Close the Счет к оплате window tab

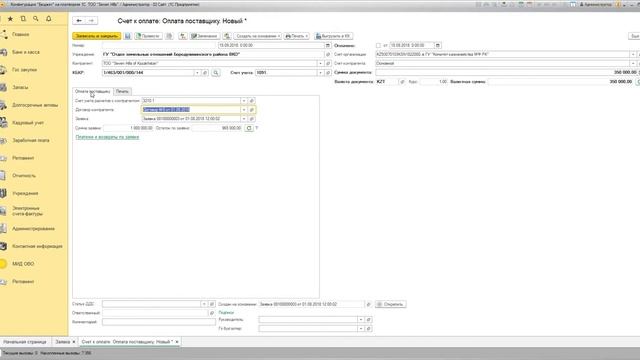pyautogui.click(x=177, y=342)
